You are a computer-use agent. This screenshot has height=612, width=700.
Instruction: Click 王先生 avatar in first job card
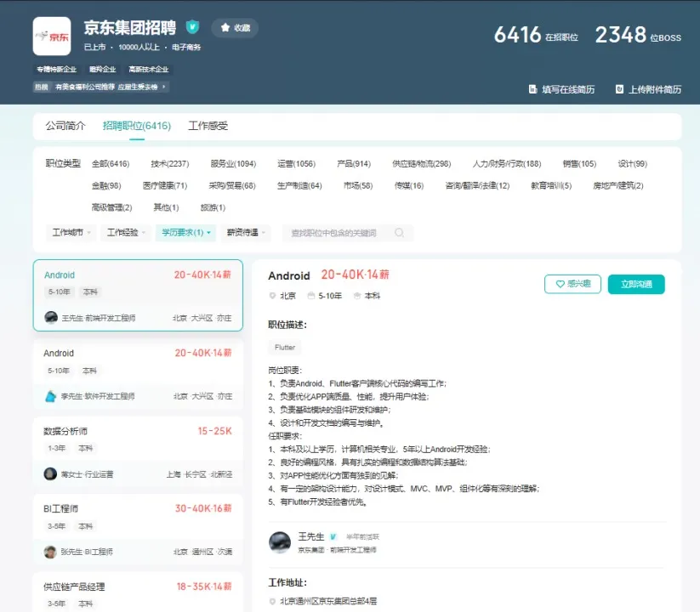coord(51,318)
